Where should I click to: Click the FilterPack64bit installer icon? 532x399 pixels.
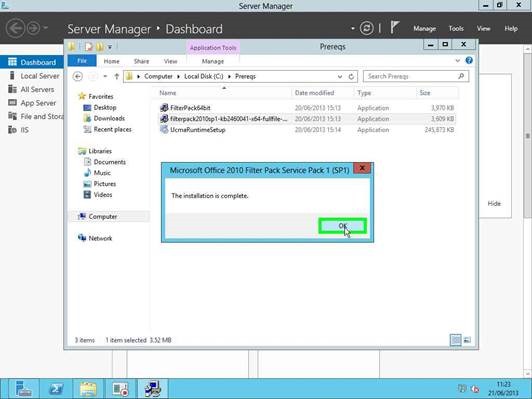tap(164, 108)
